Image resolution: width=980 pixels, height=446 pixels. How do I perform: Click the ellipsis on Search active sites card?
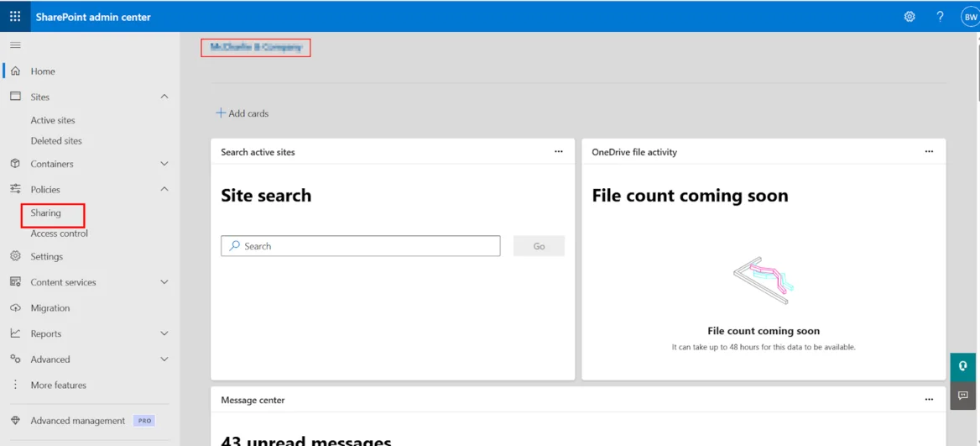click(559, 152)
